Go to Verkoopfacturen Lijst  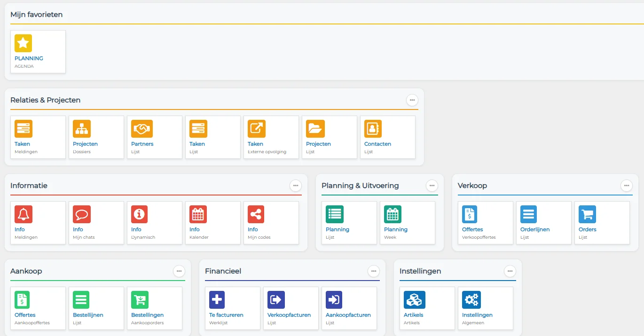click(x=291, y=308)
